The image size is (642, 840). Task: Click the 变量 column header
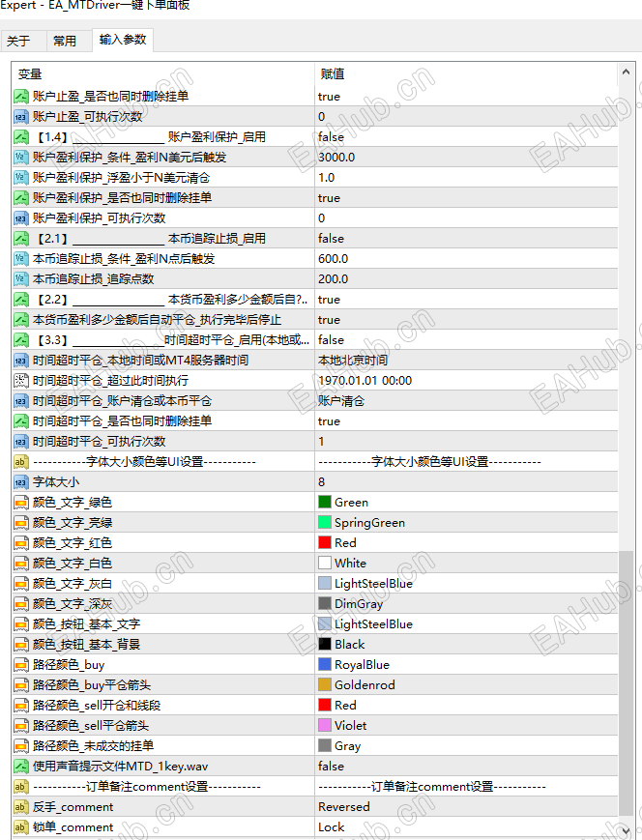click(x=162, y=73)
